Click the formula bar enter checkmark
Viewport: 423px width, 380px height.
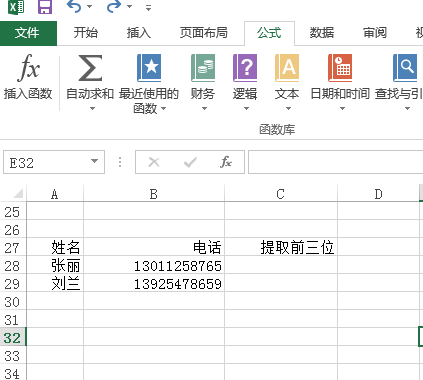(190, 162)
